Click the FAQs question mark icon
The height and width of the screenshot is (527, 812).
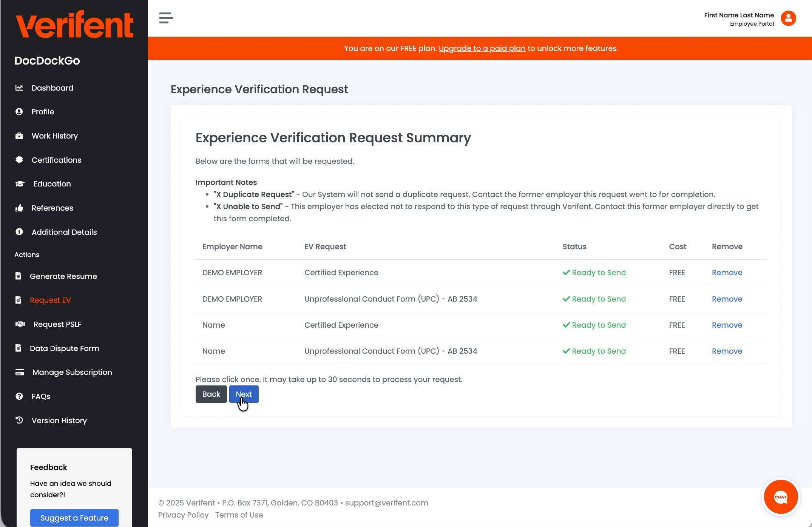pyautogui.click(x=19, y=396)
